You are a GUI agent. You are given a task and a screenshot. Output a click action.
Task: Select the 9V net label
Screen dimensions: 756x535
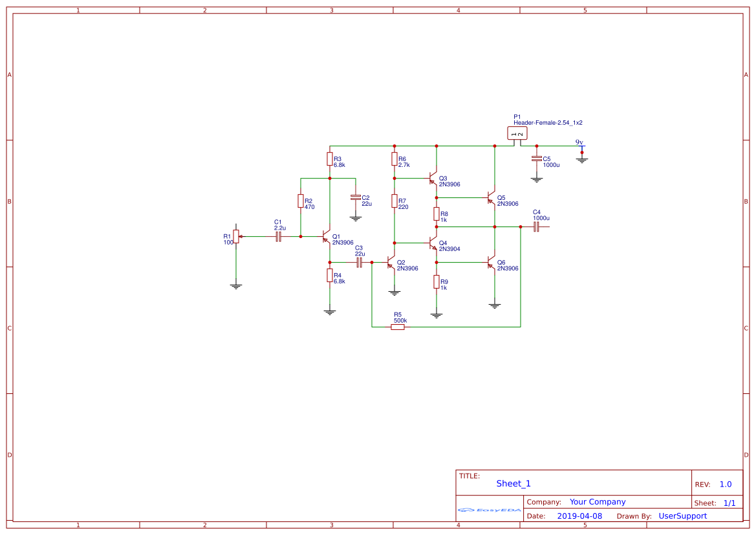(x=579, y=142)
